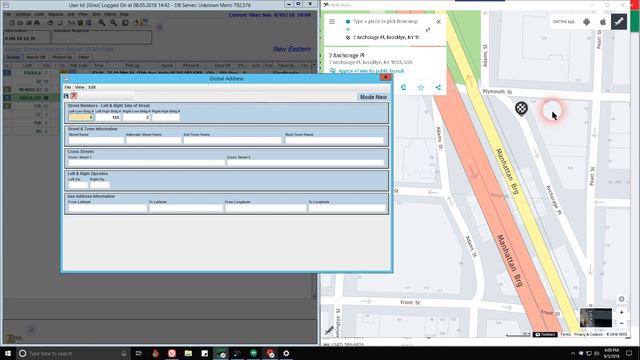The height and width of the screenshot is (360, 640).
Task: Click the destination flag marker on the map
Action: click(x=521, y=109)
